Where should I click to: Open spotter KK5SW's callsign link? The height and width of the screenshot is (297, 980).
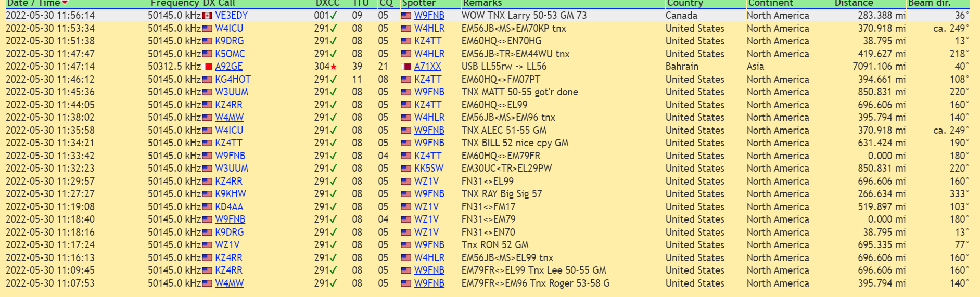point(429,169)
